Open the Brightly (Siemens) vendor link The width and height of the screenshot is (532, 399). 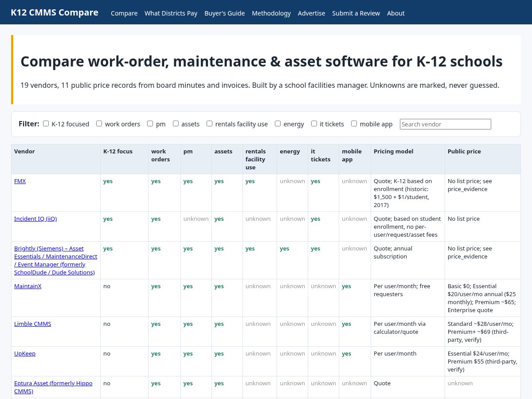tap(55, 260)
